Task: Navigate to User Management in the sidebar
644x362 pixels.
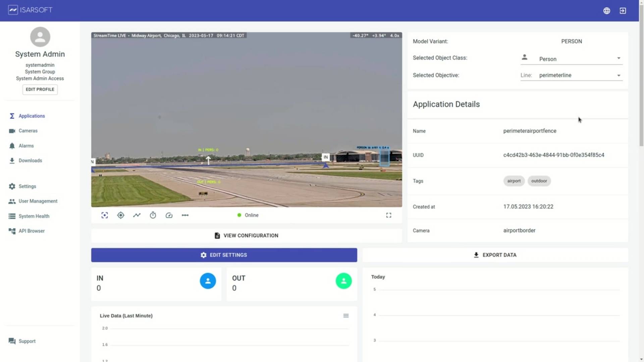Action: coord(37,201)
